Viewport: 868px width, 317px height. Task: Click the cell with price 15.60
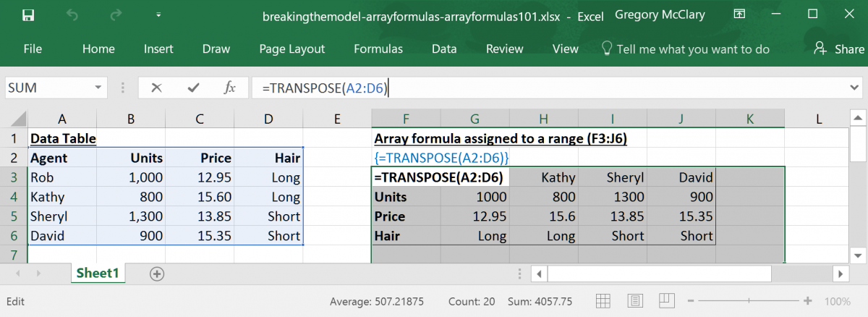tap(200, 197)
